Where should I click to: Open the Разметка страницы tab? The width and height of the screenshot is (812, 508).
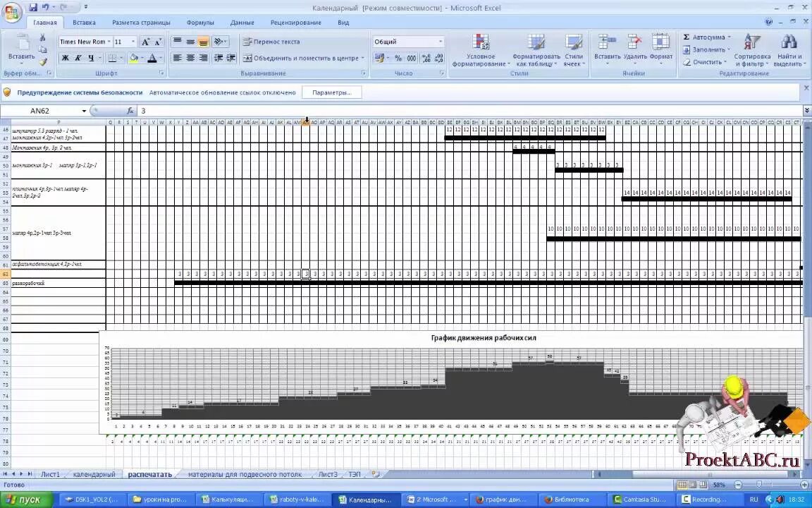(x=141, y=23)
